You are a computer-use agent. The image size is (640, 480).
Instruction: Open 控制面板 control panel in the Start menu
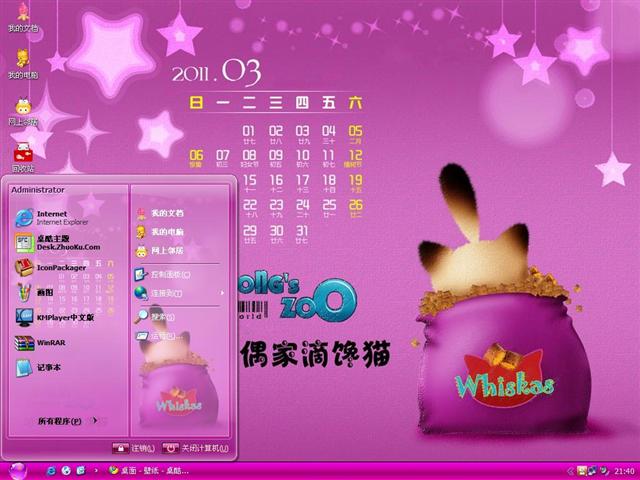pos(162,275)
